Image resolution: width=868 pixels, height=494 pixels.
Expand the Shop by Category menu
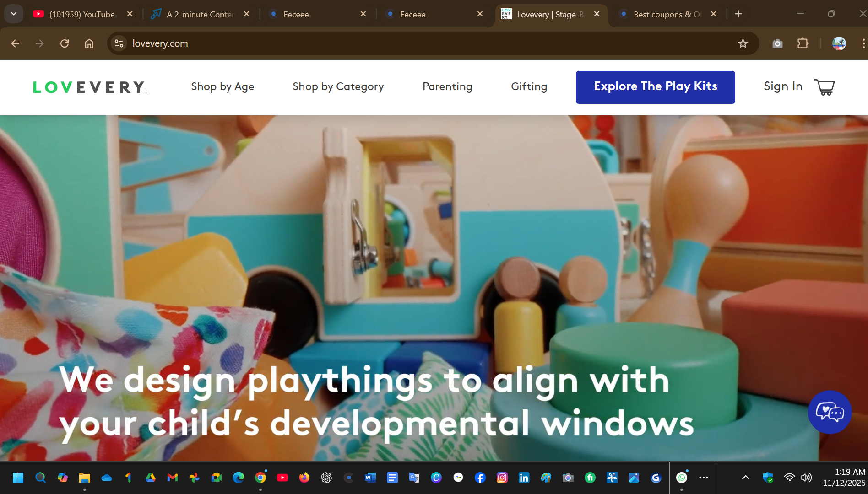tap(338, 86)
